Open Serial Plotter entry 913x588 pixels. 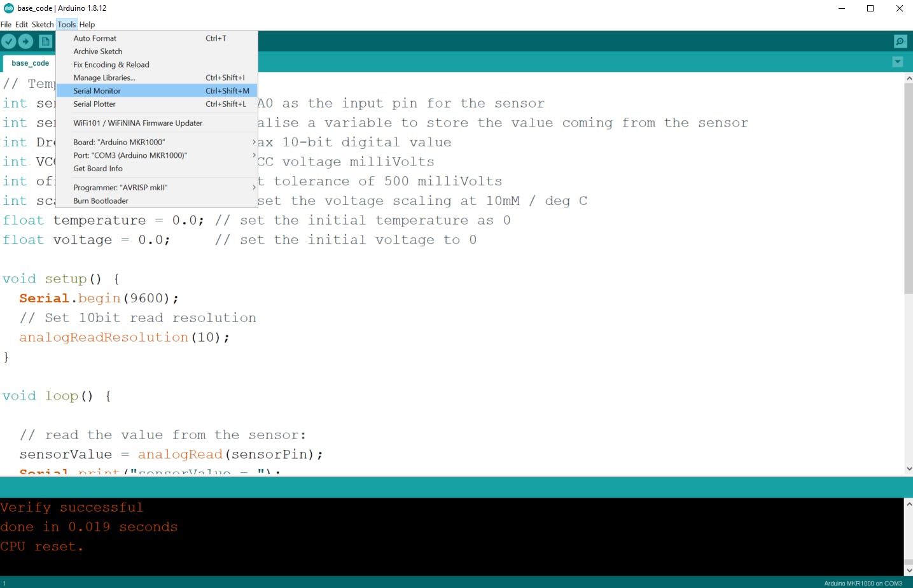coord(157,104)
